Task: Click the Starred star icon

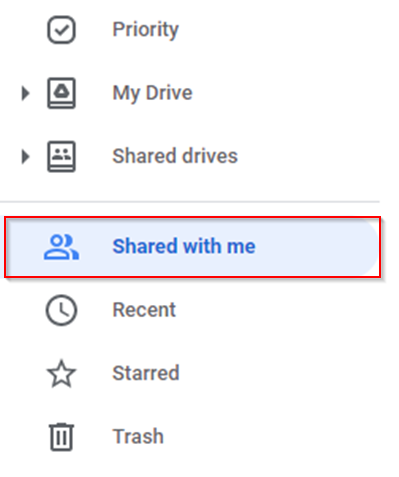Action: point(61,373)
